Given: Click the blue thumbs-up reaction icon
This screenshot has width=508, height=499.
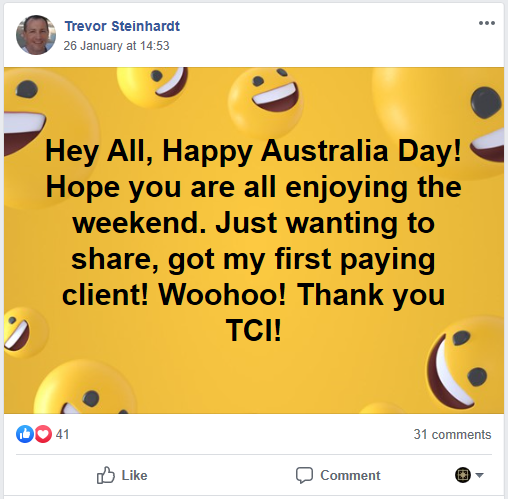Looking at the screenshot, I should tap(24, 434).
